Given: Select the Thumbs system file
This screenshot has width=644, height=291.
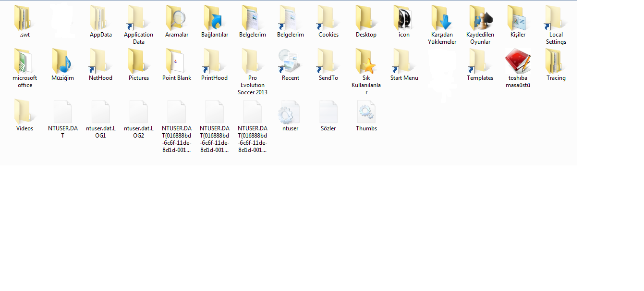Looking at the screenshot, I should coord(366,112).
